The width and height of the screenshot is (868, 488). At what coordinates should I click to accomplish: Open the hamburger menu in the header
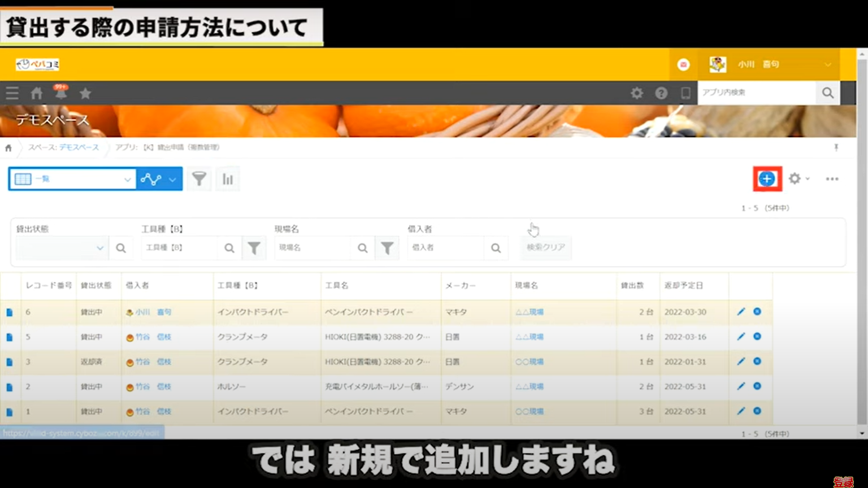coord(12,93)
